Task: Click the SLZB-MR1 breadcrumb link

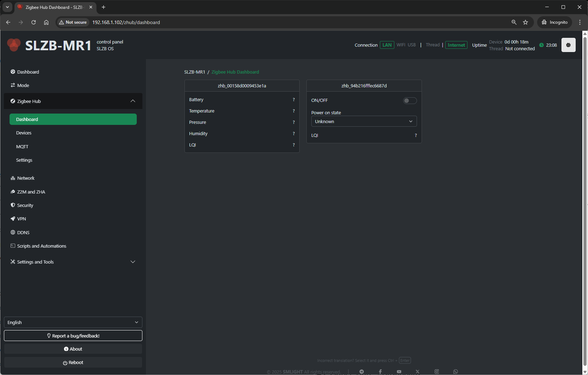Action: tap(194, 72)
